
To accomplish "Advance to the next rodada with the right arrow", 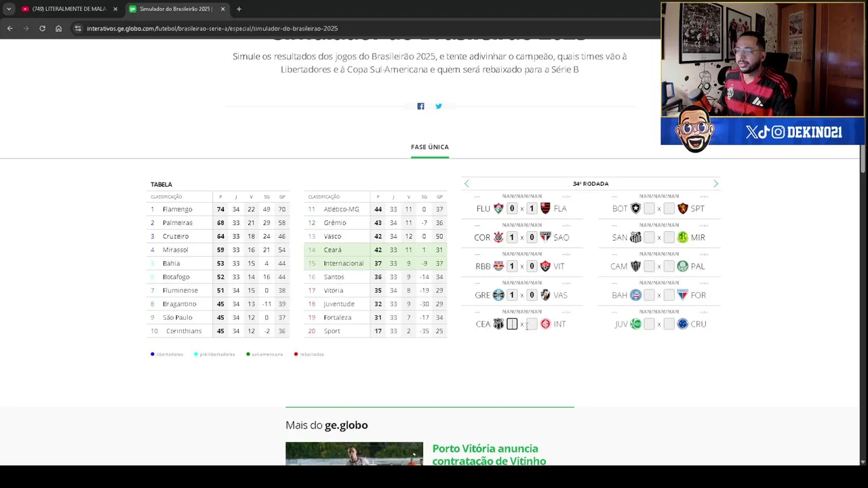I will pos(715,184).
